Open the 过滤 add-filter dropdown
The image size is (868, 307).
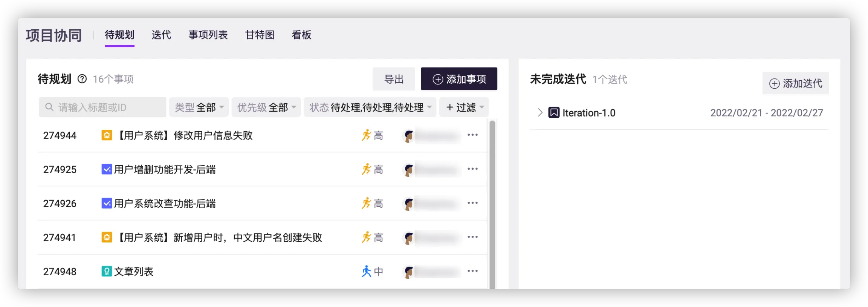coord(464,107)
